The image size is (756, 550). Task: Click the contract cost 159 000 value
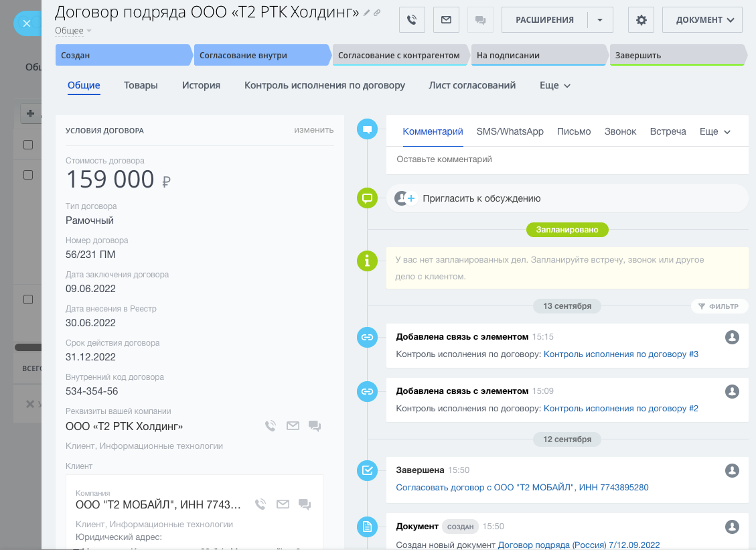[110, 180]
